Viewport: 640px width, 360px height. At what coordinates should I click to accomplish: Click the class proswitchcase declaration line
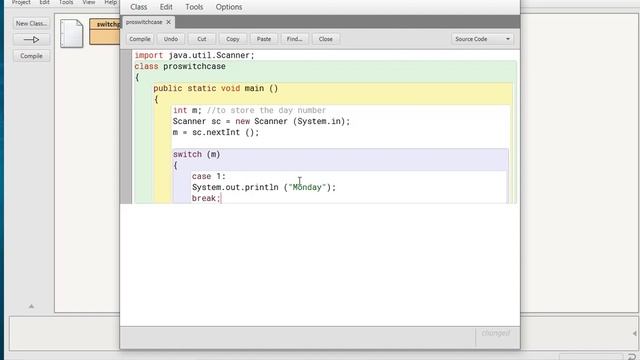[180, 67]
